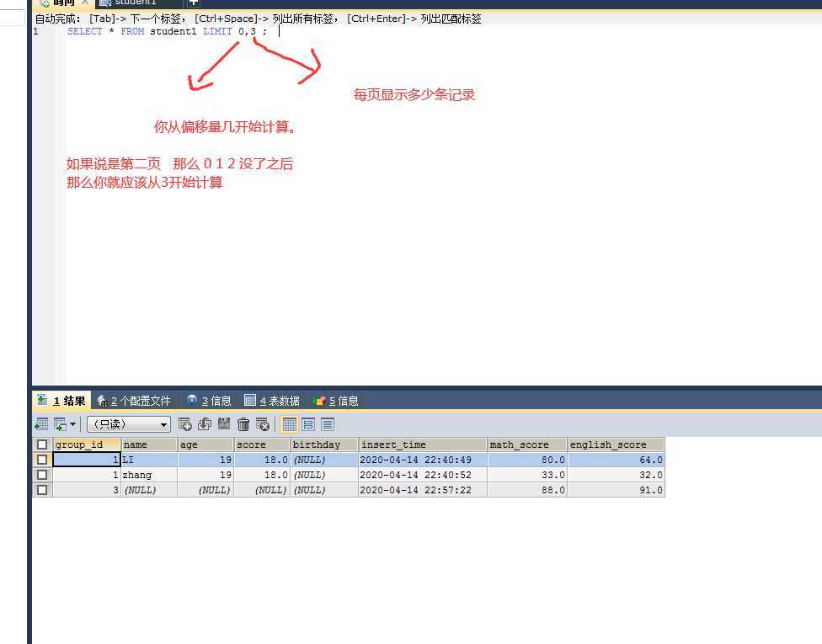Select the name cell containing LI
The width and height of the screenshot is (822, 644).
(x=149, y=460)
